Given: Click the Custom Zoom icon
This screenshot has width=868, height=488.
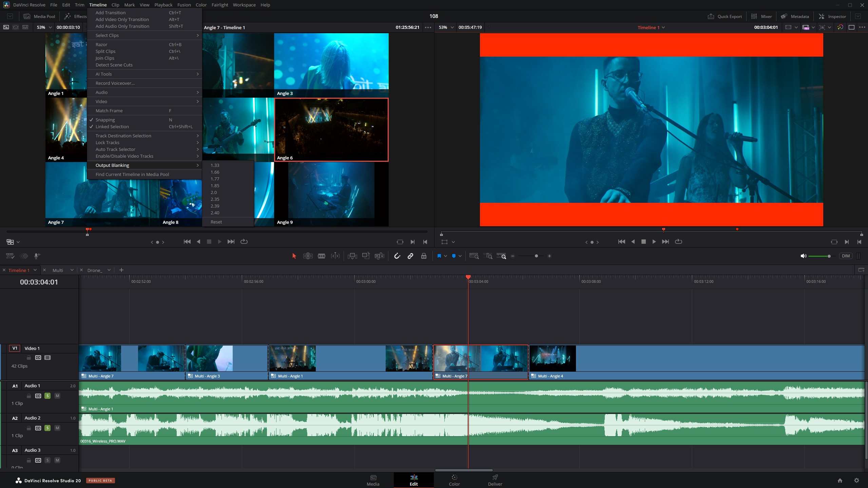Looking at the screenshot, I should click(x=501, y=256).
